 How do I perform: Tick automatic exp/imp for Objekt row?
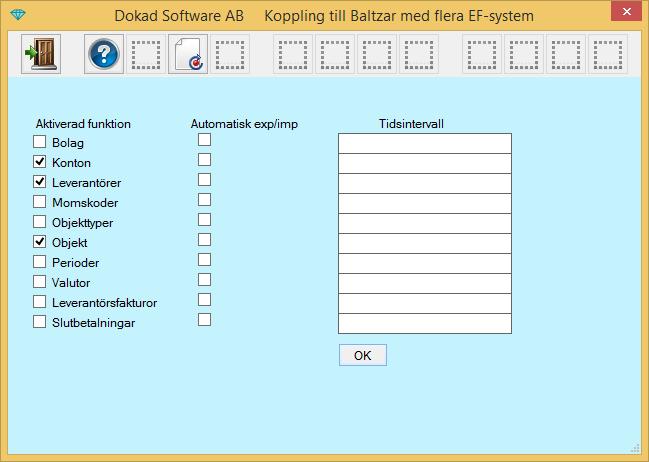[204, 240]
